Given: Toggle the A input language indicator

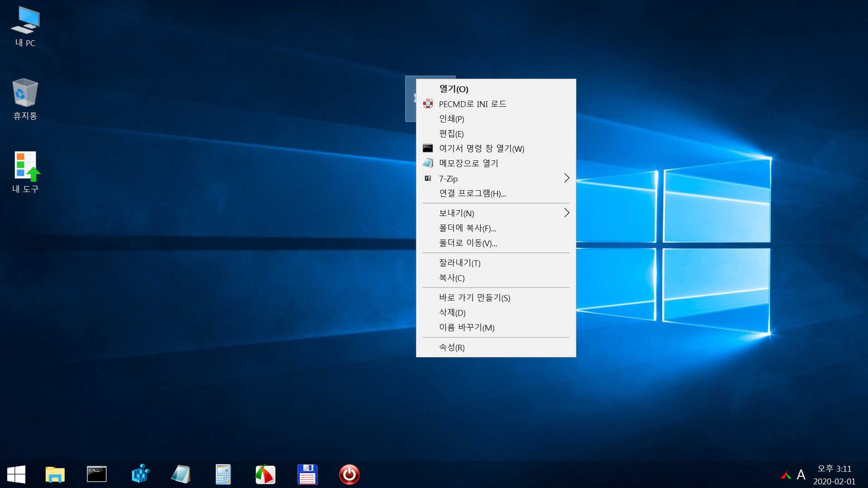Looking at the screenshot, I should point(801,475).
